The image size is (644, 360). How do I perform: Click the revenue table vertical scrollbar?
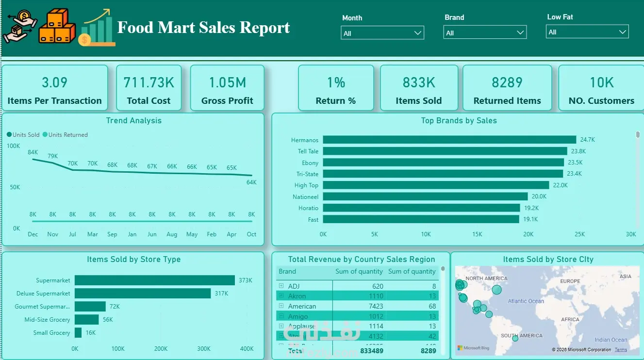pos(443,269)
